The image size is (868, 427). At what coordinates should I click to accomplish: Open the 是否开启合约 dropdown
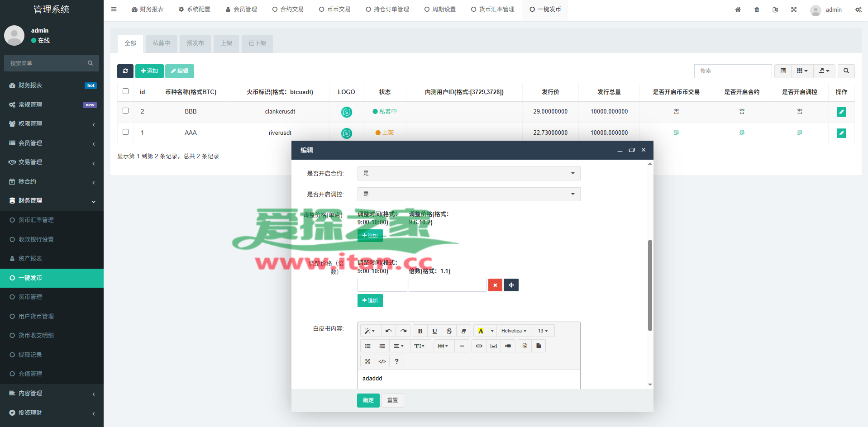(468, 173)
